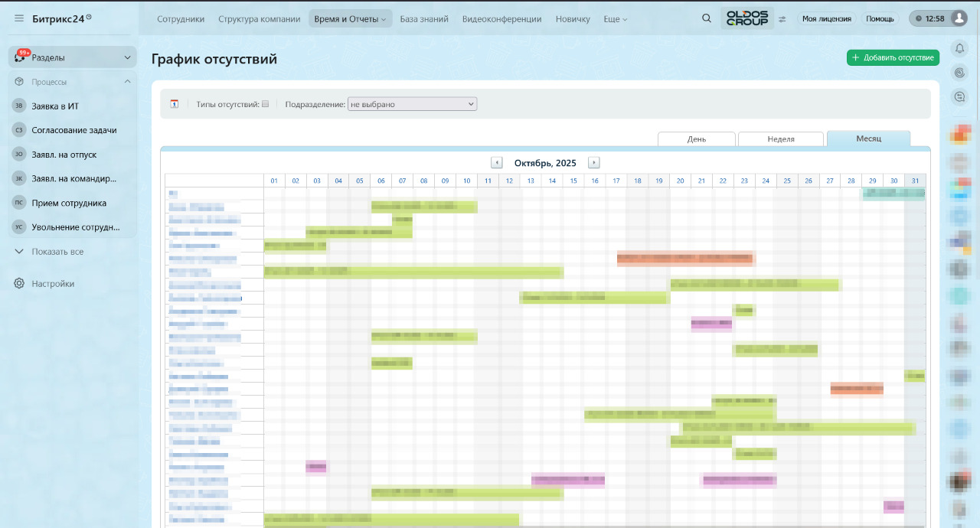Click the Настройки gear icon in sidebar

[19, 284]
